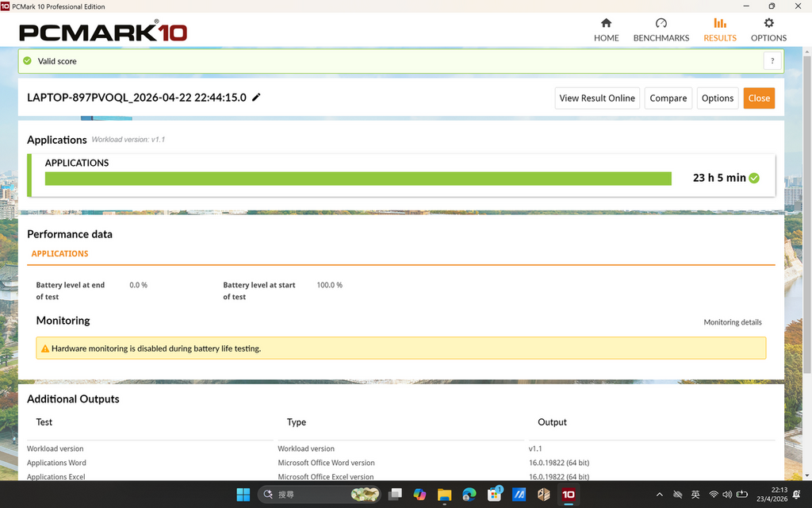812x508 pixels.
Task: Click result name LAPTOP-897PVOQL_2026-04-22 22:44:15.0
Action: (136, 98)
